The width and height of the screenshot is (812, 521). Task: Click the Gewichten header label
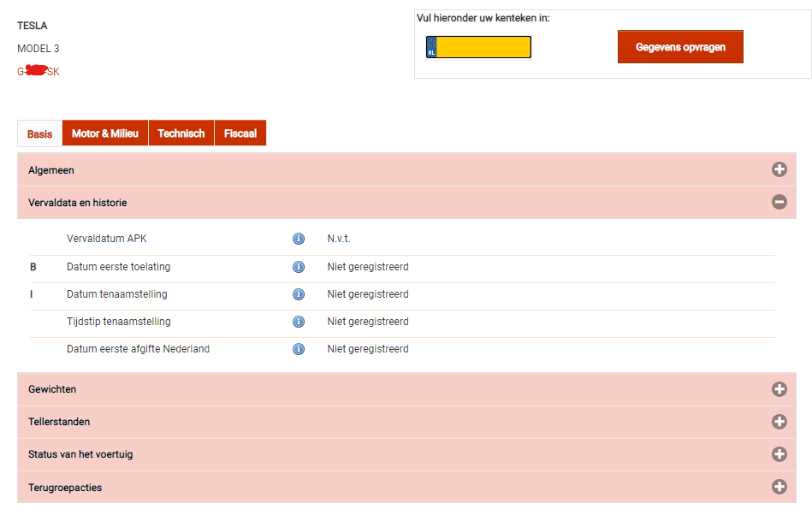pos(52,389)
